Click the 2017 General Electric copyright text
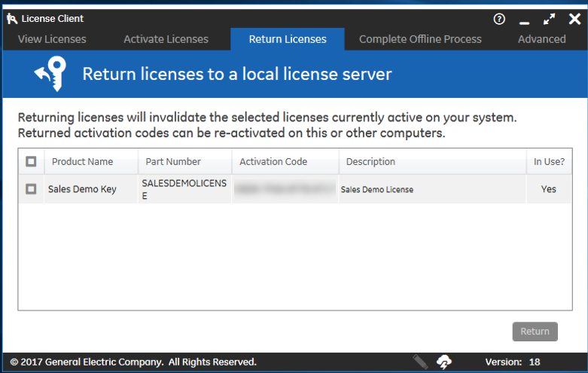 (x=133, y=362)
